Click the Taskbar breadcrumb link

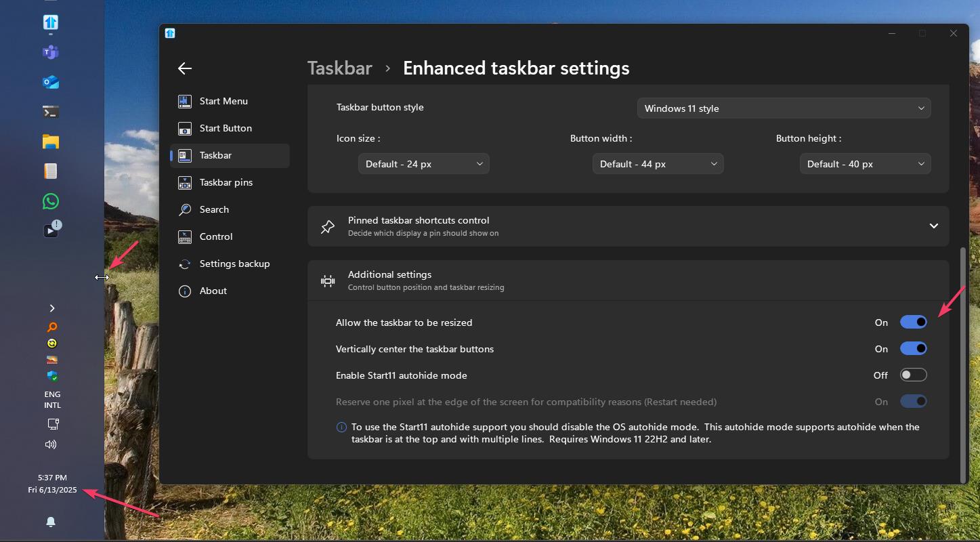click(x=340, y=68)
